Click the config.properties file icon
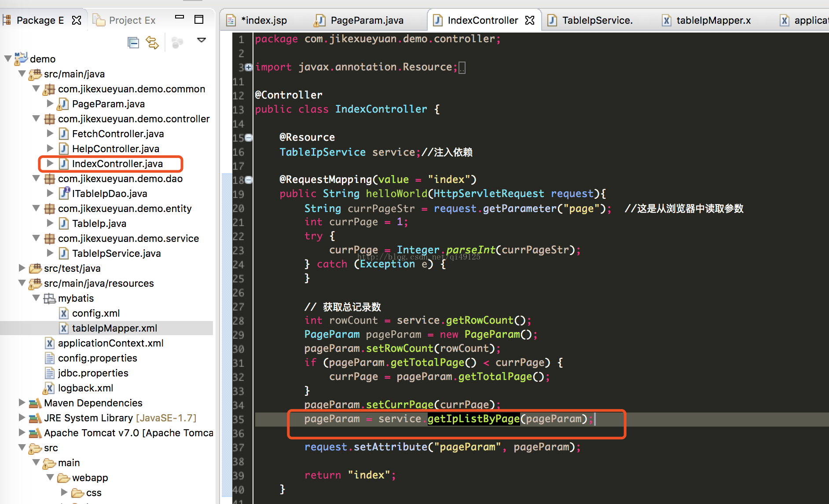This screenshot has width=829, height=504. coord(50,358)
